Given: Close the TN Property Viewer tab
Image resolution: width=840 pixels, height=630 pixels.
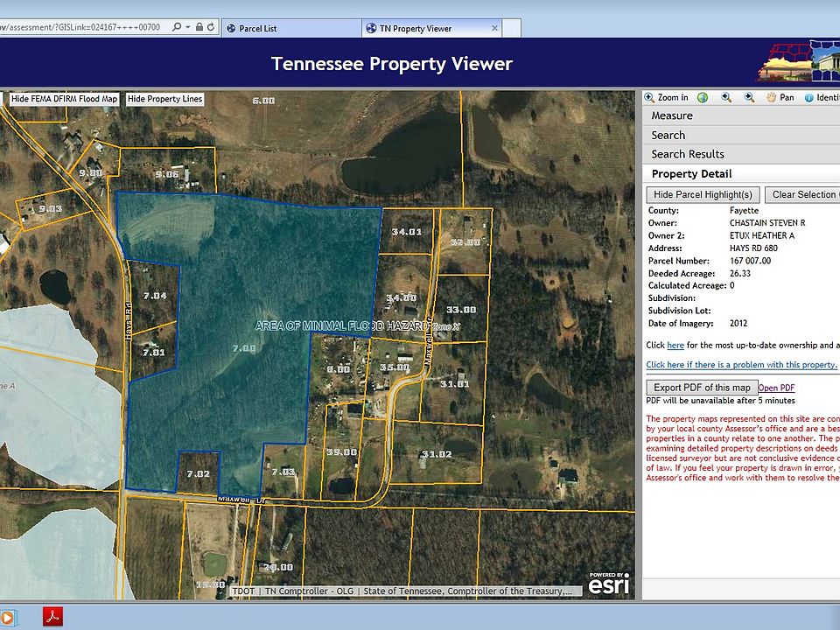Looking at the screenshot, I should 494,28.
